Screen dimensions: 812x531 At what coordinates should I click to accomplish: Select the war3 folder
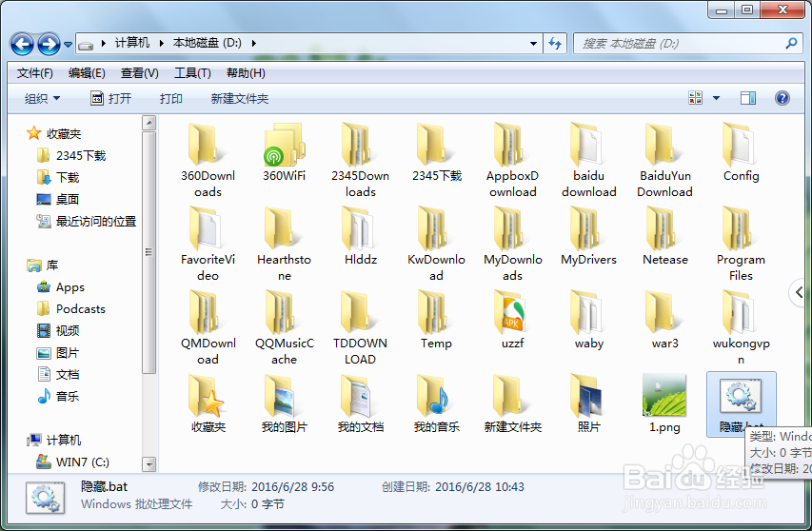(665, 321)
